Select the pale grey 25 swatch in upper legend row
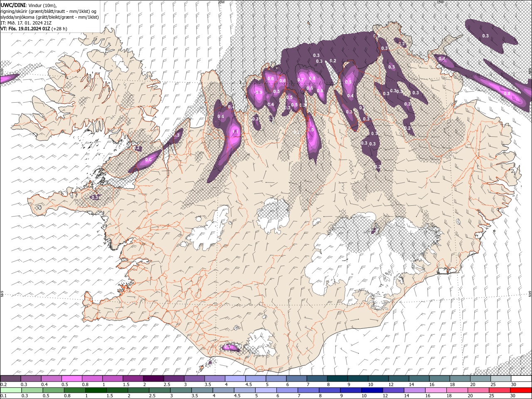The height and width of the screenshot is (399, 532). (x=501, y=379)
